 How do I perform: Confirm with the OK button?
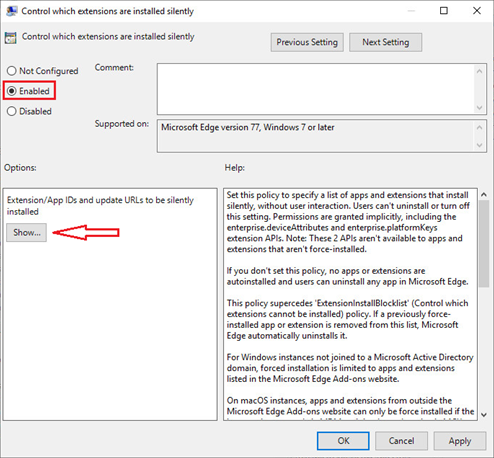pos(343,441)
